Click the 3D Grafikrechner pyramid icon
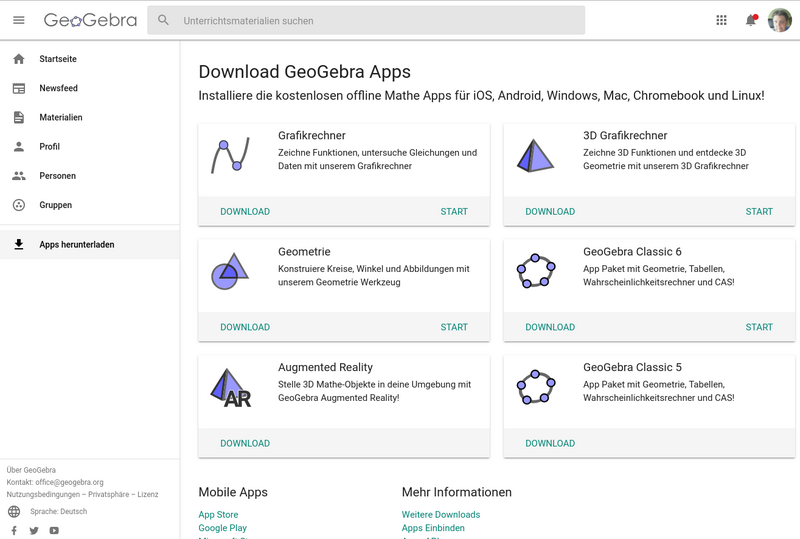 point(535,156)
